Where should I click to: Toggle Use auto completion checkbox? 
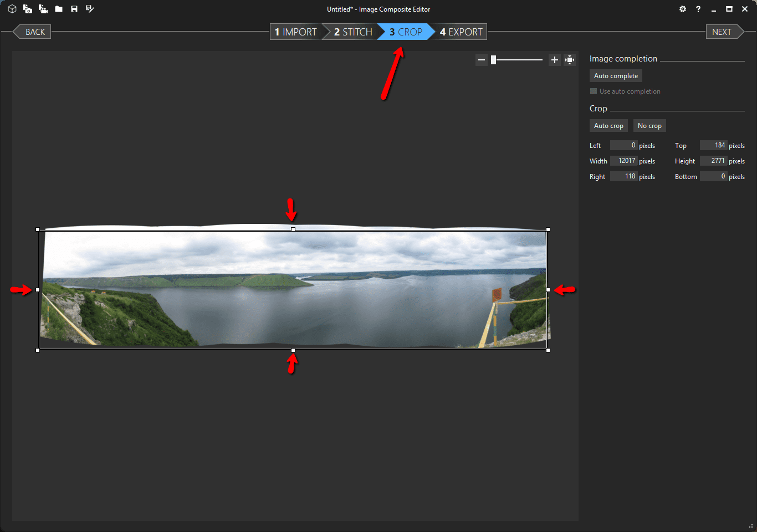pyautogui.click(x=594, y=91)
